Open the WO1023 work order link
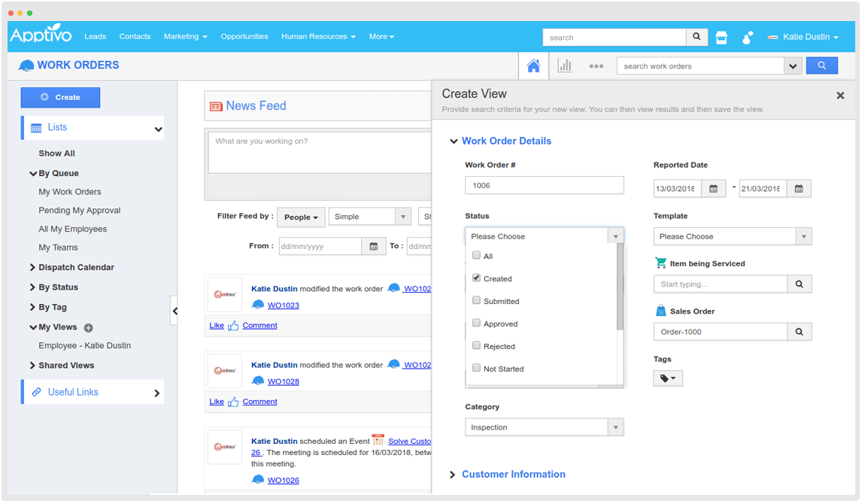Image resolution: width=865 pixels, height=504 pixels. click(284, 306)
